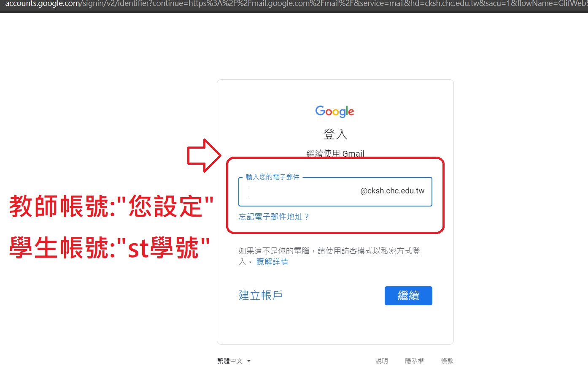This screenshot has height=383, width=588.
Task: Open the 說明 footer link
Action: [382, 361]
